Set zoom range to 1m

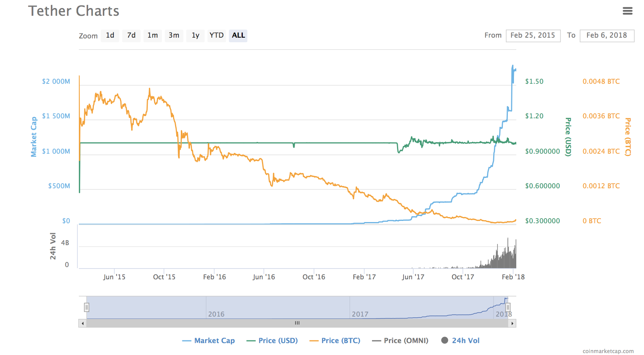(x=153, y=35)
